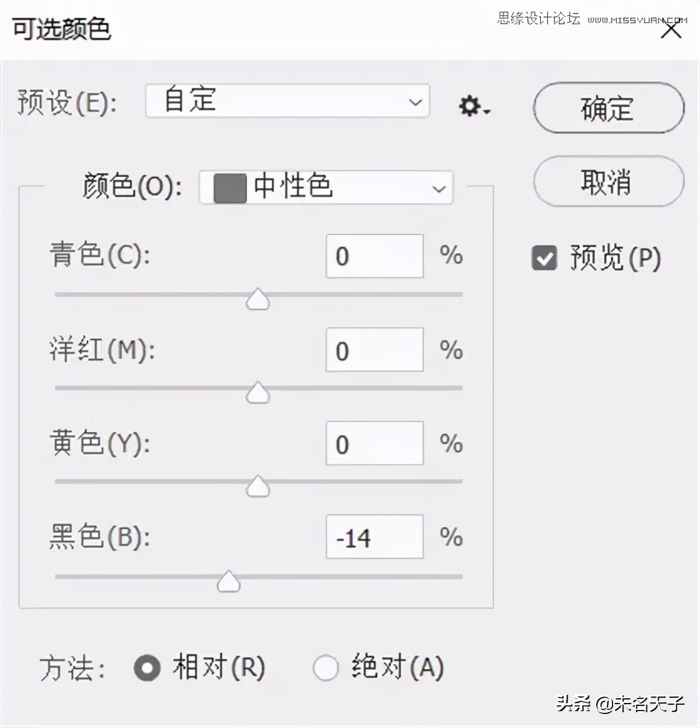Open the 预设(E) preset dropdown
Viewport: 700px width, 728px height.
click(x=287, y=101)
